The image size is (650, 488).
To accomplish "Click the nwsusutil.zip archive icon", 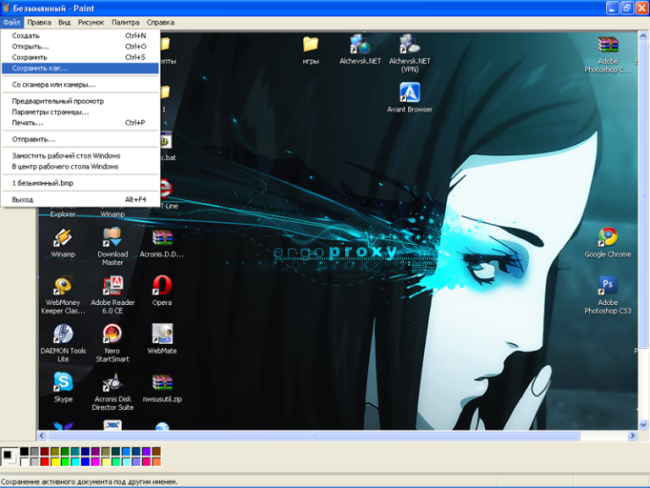I will click(x=162, y=382).
